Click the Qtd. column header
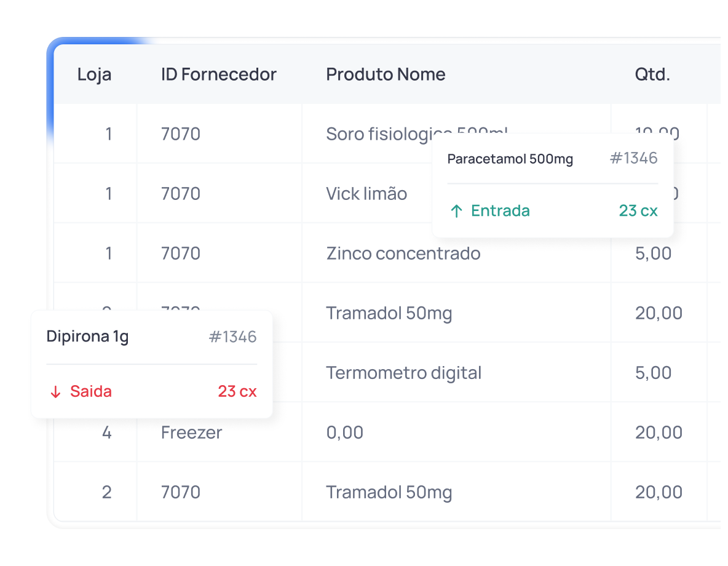The image size is (728, 566). tap(652, 74)
